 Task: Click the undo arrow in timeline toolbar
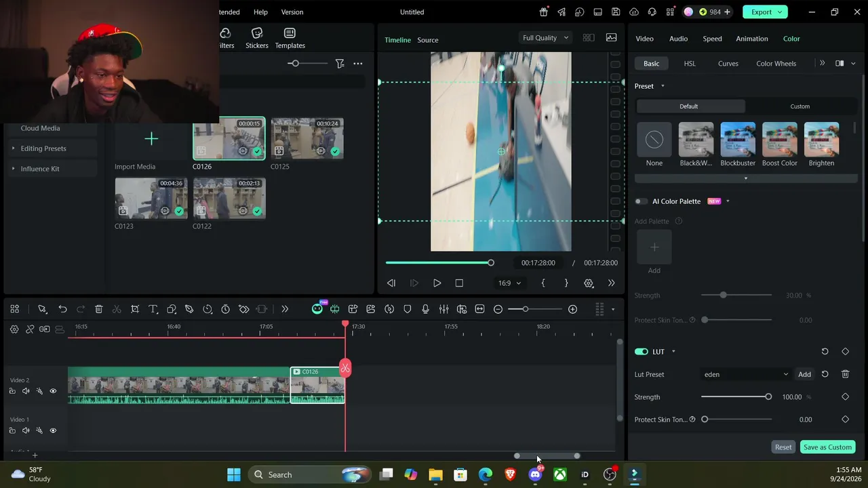pos(62,309)
